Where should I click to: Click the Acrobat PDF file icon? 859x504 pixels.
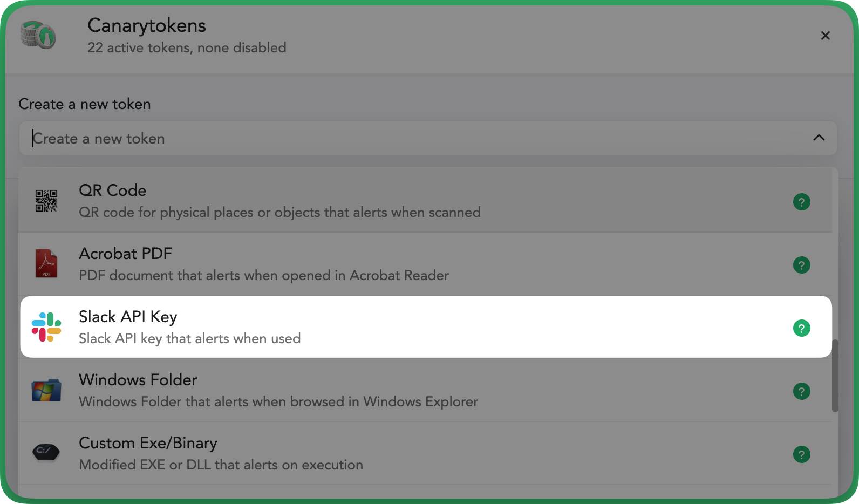[x=46, y=263]
